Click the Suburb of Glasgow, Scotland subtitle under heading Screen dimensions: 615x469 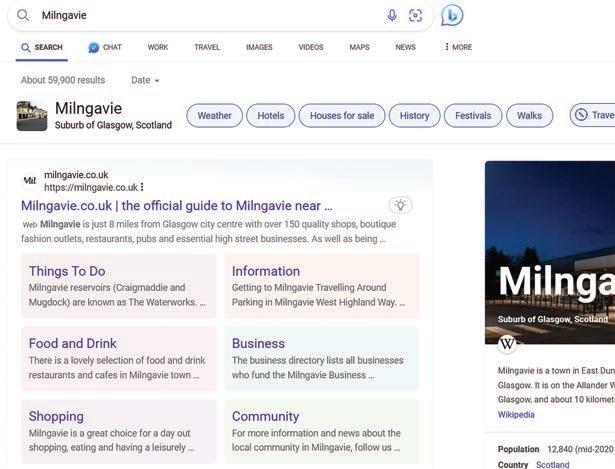(113, 125)
